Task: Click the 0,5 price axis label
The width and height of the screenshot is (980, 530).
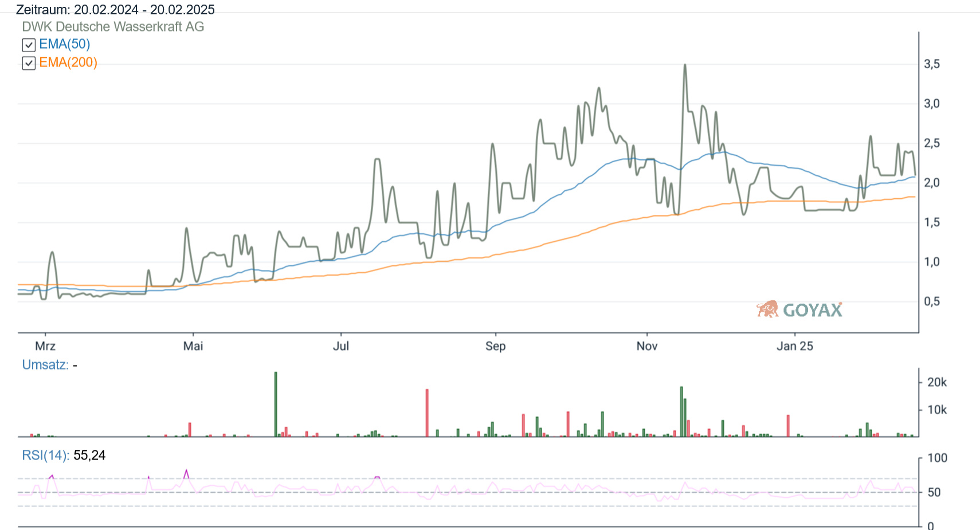Action: pos(932,301)
